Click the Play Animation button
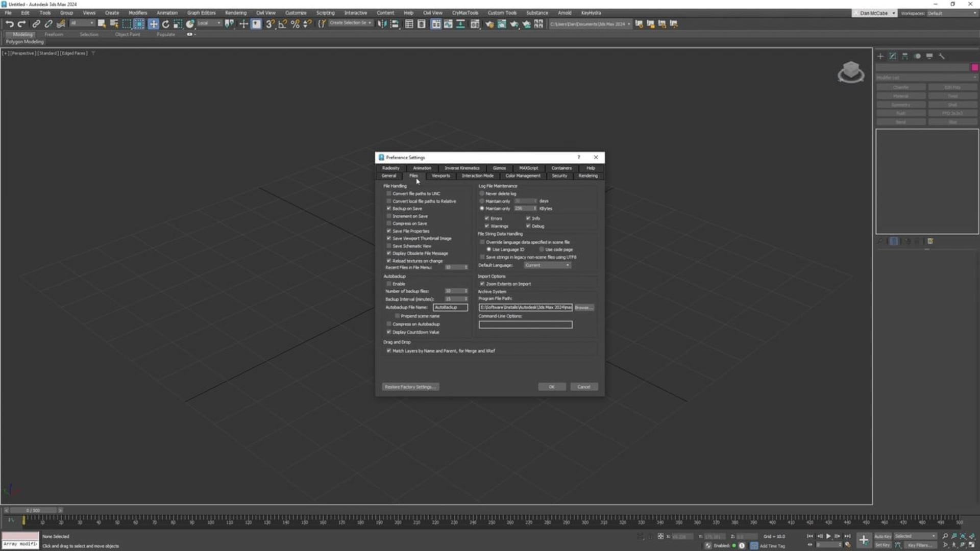Screen dimensions: 980x551 pos(828,536)
